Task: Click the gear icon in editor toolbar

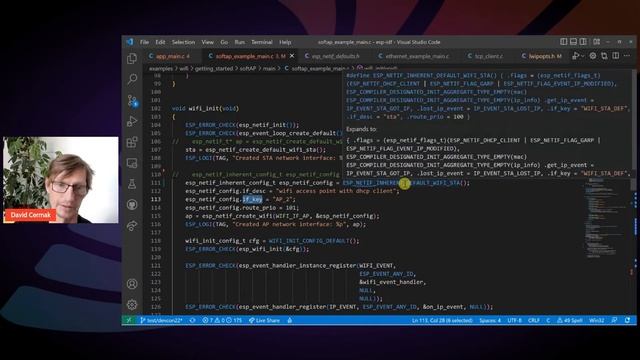Action: point(593,56)
